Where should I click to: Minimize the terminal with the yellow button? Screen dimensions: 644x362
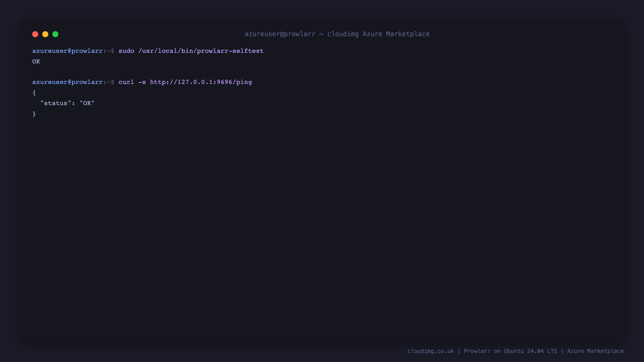[45, 34]
